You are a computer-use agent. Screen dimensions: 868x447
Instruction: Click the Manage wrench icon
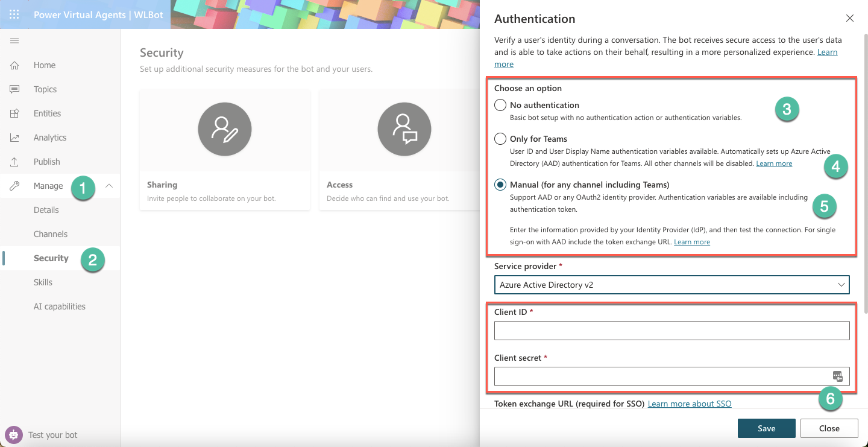(14, 186)
